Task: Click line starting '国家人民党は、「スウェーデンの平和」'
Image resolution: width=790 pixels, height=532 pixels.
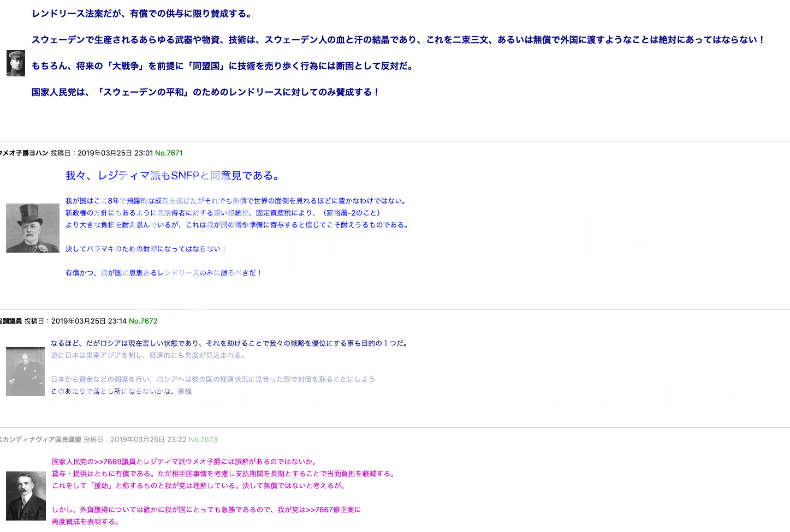Action: [x=206, y=92]
